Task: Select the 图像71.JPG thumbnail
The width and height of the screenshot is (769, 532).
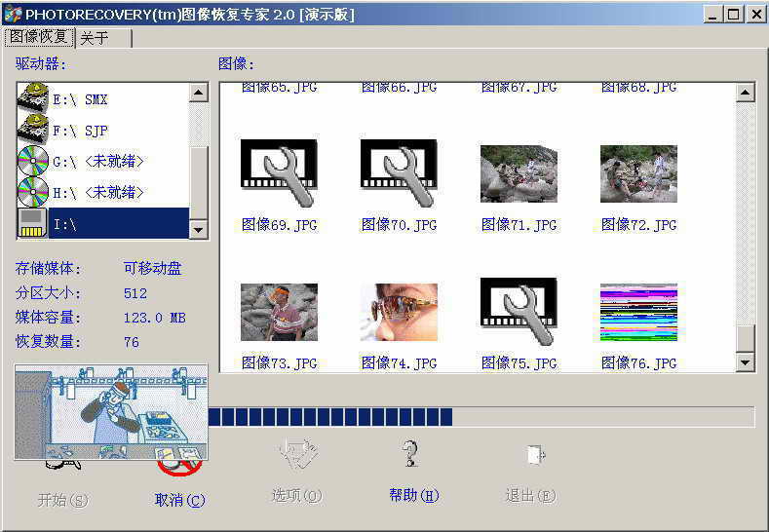Action: tap(519, 173)
